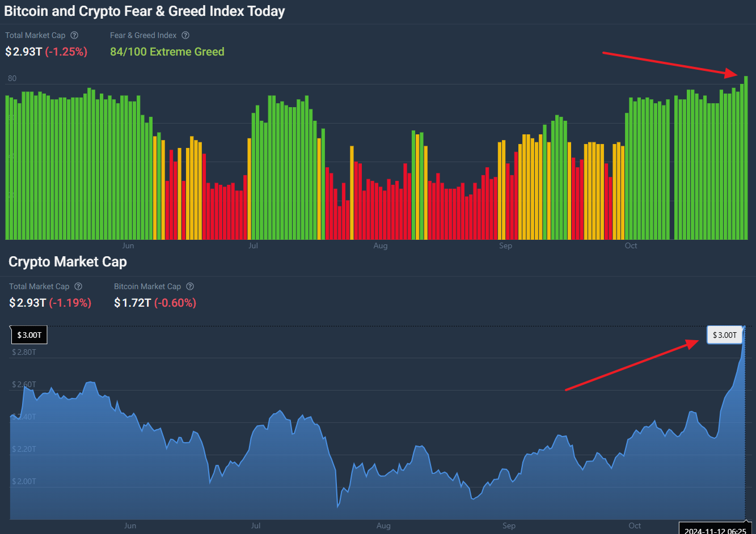The width and height of the screenshot is (756, 534).
Task: Click the Sep label on market cap axis
Action: [x=509, y=525]
